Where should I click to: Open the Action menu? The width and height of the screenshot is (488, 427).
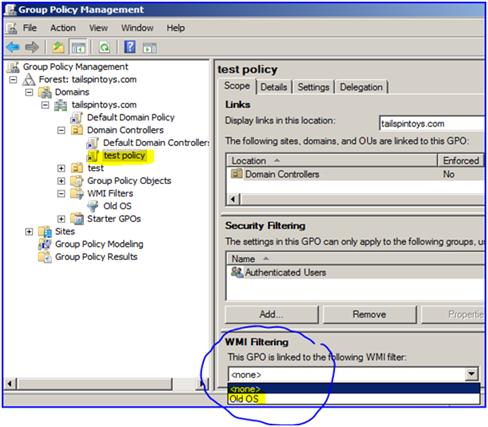[x=63, y=28]
